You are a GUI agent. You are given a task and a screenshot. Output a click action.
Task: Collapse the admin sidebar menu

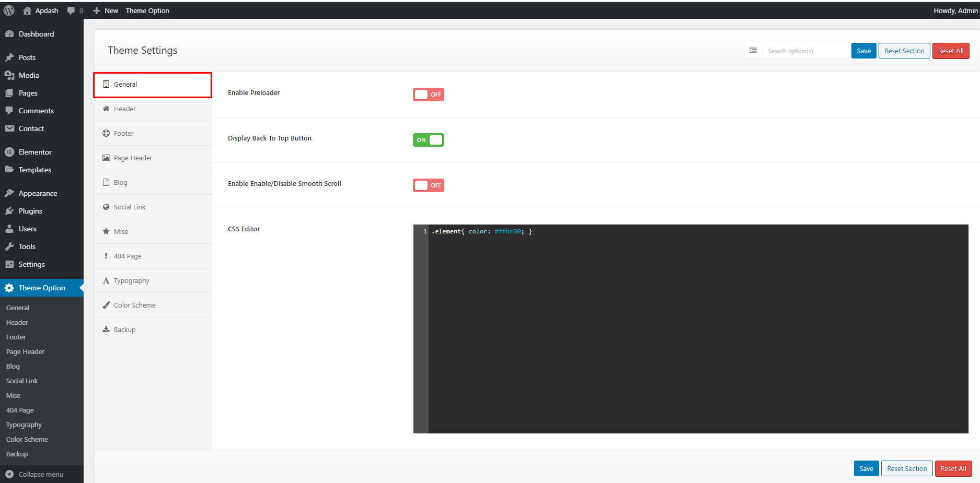pyautogui.click(x=34, y=474)
